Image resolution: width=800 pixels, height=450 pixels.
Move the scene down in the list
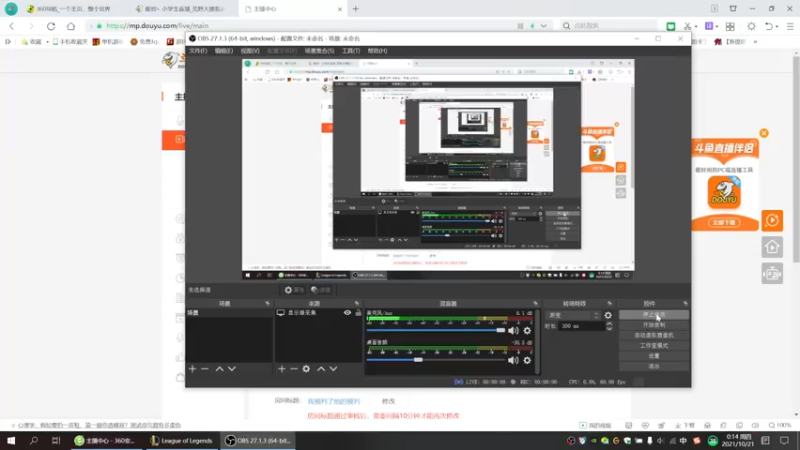[232, 368]
